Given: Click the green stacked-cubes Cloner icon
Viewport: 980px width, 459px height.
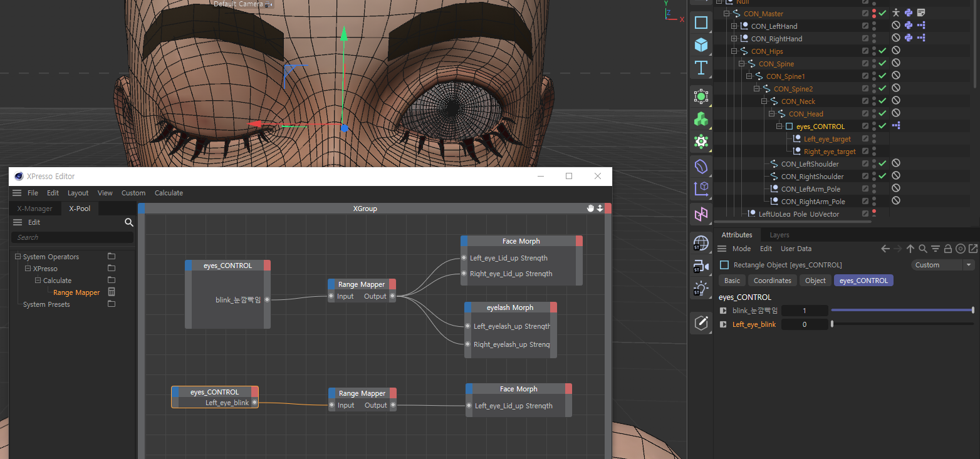Looking at the screenshot, I should tap(701, 119).
